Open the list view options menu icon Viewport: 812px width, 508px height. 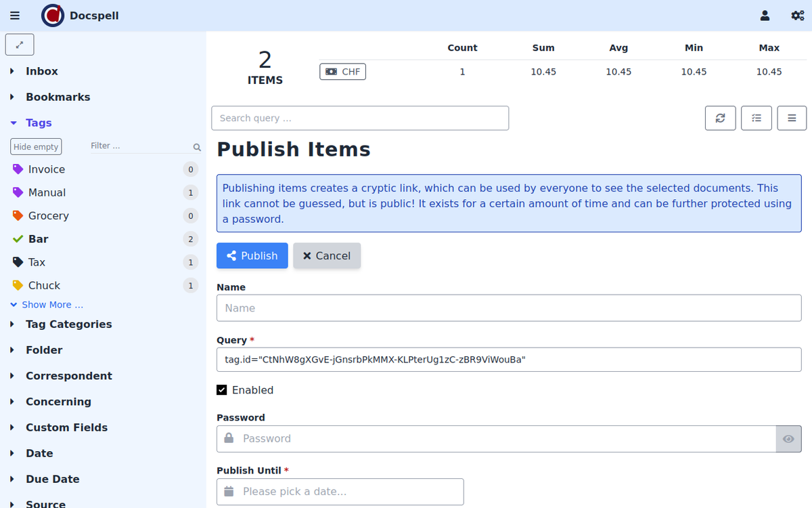pos(792,118)
